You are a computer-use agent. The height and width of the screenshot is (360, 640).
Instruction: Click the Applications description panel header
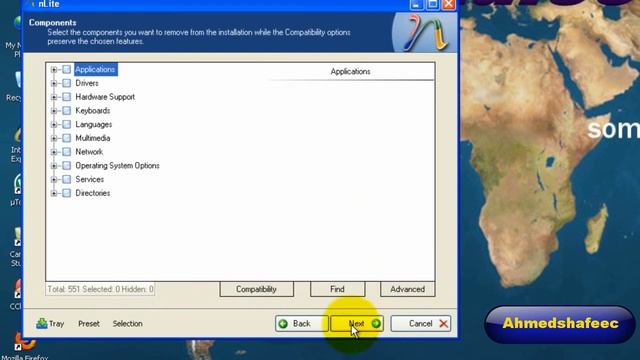tap(350, 71)
